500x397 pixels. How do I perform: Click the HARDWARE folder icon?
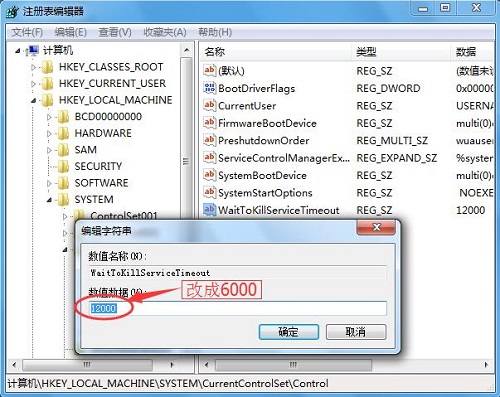63,133
